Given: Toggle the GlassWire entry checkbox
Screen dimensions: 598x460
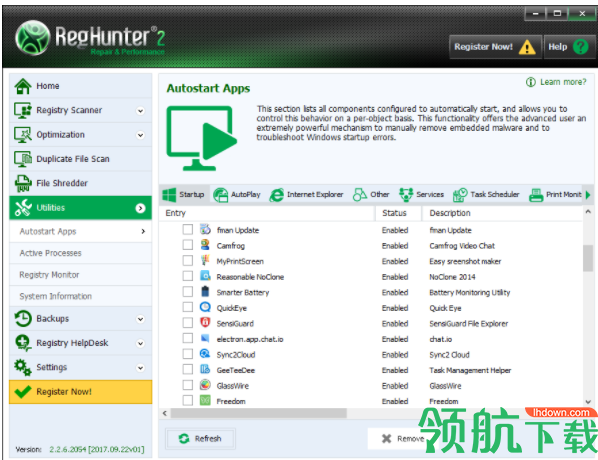Looking at the screenshot, I should pyautogui.click(x=188, y=385).
